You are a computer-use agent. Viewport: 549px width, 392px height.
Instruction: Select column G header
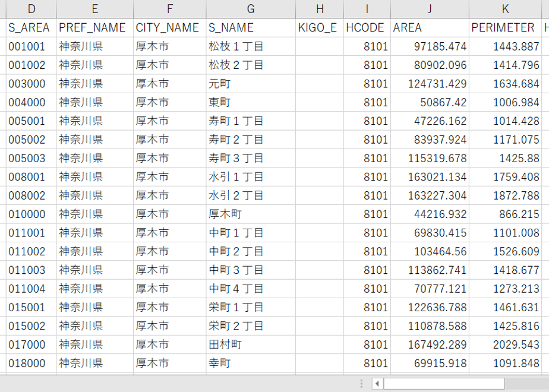pyautogui.click(x=251, y=9)
